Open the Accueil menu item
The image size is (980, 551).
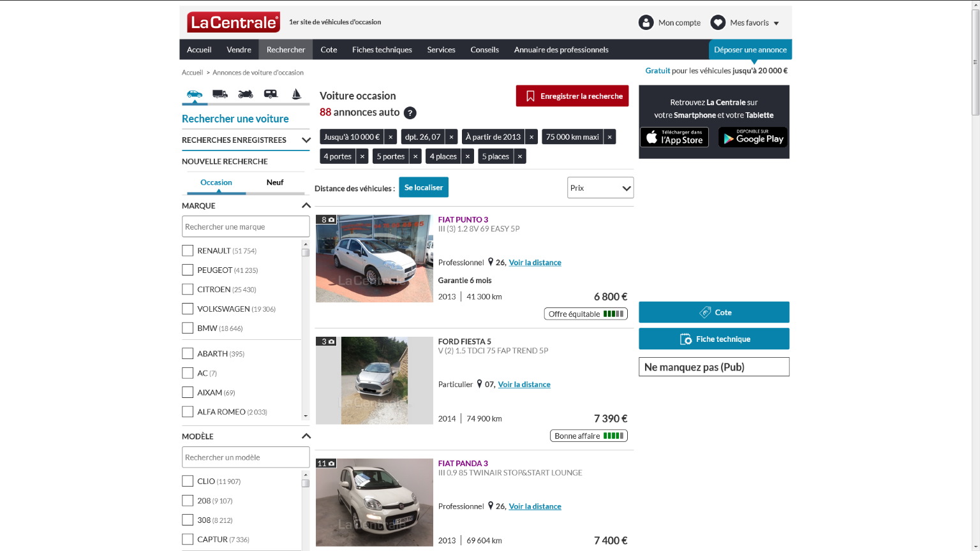[x=199, y=50]
